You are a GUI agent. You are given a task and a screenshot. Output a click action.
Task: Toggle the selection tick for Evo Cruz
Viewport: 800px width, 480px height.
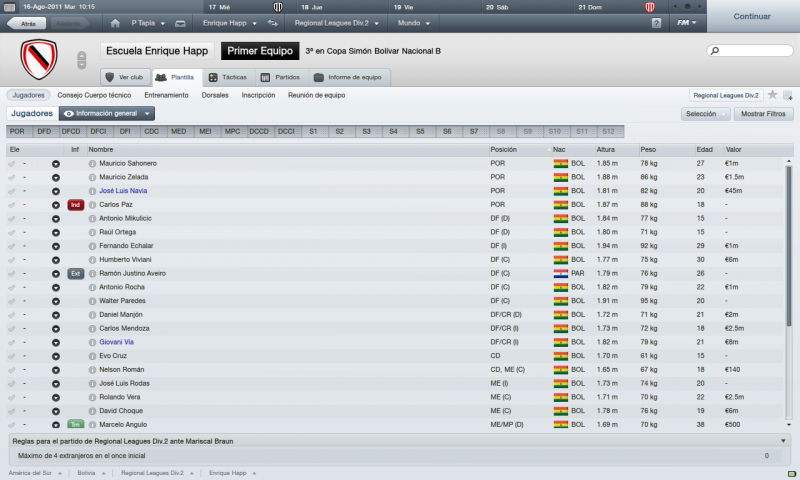click(12, 356)
